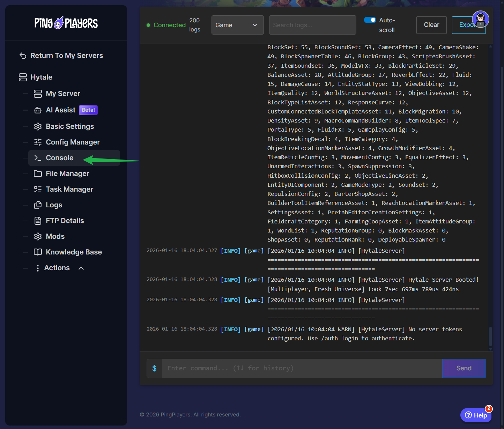
Task: Open the Game log source dropdown
Action: coord(237,25)
